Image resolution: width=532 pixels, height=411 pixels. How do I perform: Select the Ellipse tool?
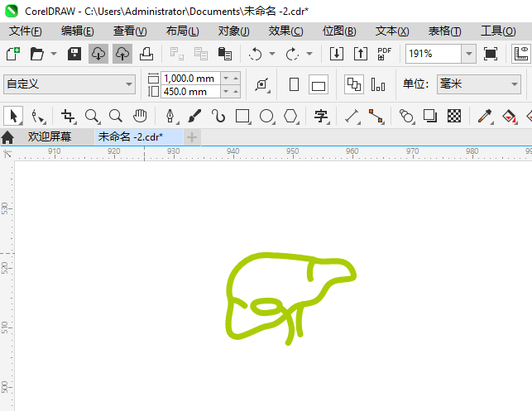point(266,116)
